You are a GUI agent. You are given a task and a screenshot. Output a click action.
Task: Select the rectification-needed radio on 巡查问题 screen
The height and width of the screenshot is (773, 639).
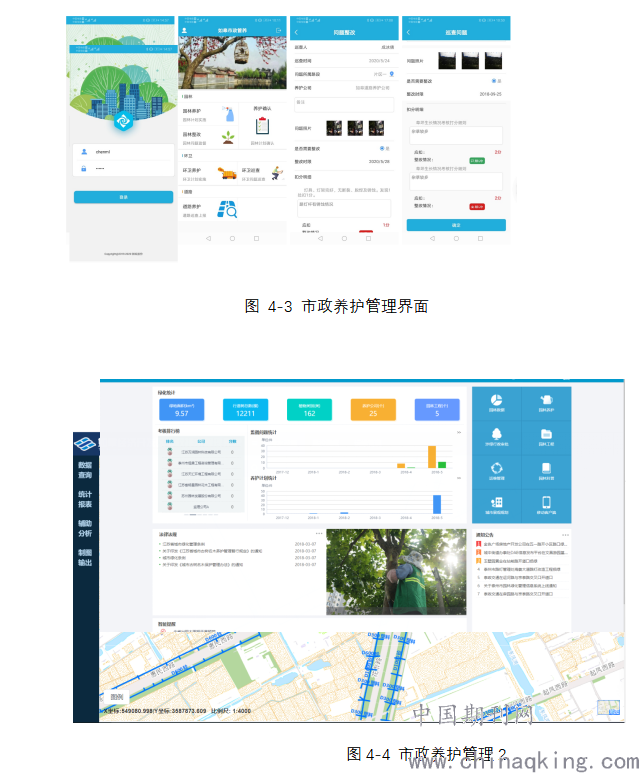coord(494,80)
